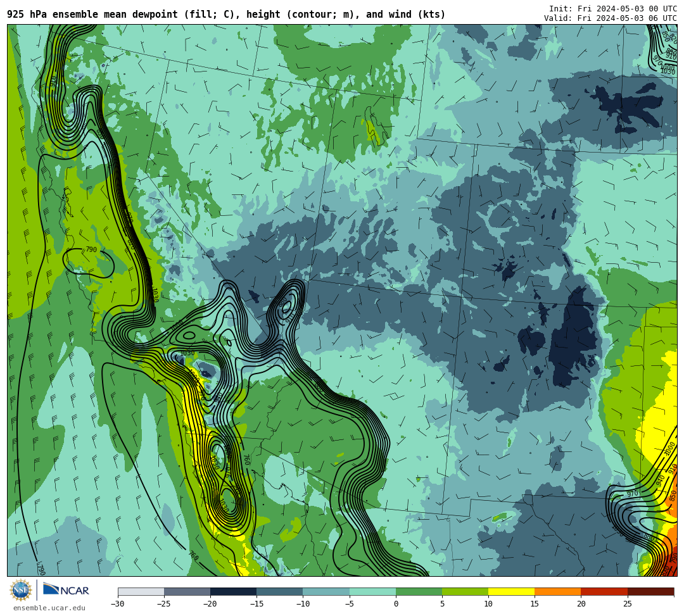
Task: Click the 20 to 25 red colorbar swatch
Action: click(604, 591)
